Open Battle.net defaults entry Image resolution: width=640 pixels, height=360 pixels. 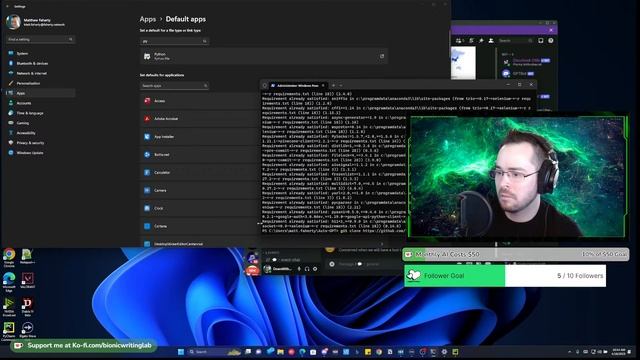click(200, 155)
